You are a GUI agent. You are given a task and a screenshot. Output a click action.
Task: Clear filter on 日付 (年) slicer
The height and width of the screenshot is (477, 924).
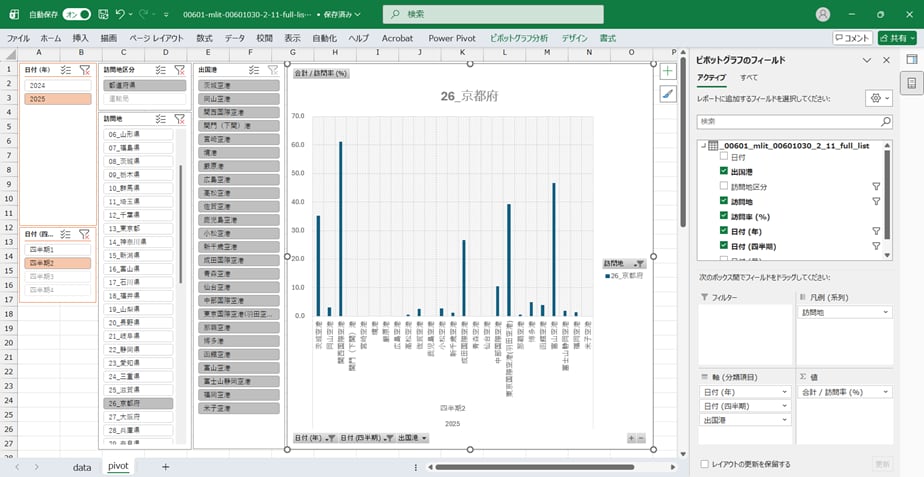coord(84,70)
